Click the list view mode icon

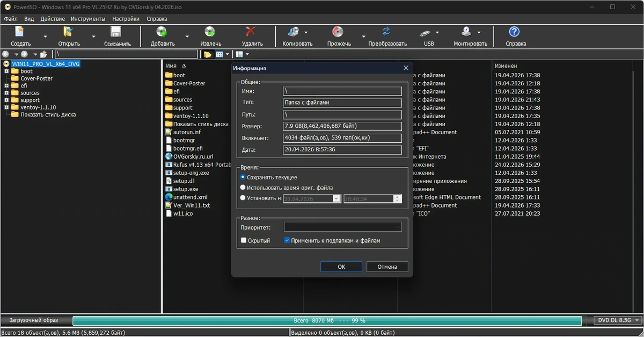[219, 54]
